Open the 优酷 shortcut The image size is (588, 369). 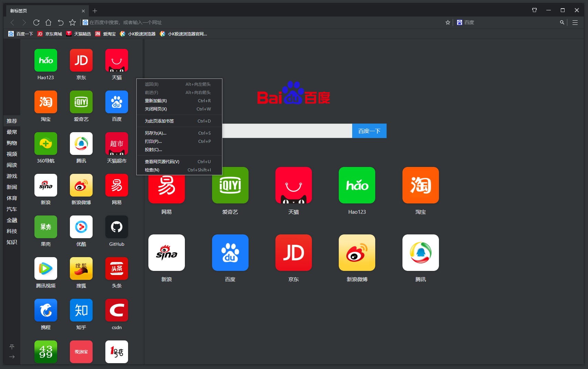(x=81, y=227)
